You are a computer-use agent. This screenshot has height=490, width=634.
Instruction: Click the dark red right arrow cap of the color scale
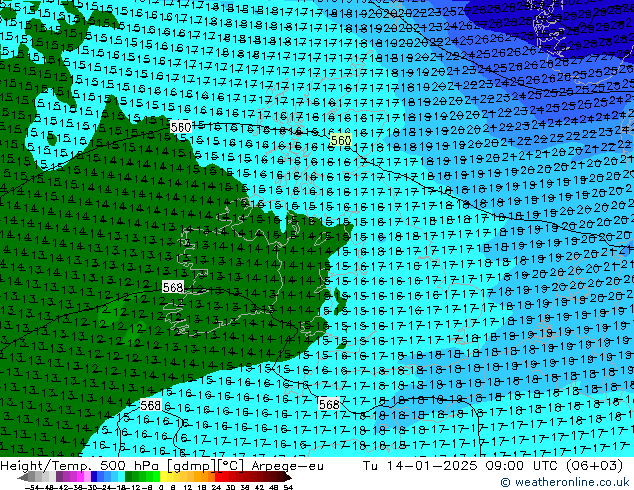287,477
